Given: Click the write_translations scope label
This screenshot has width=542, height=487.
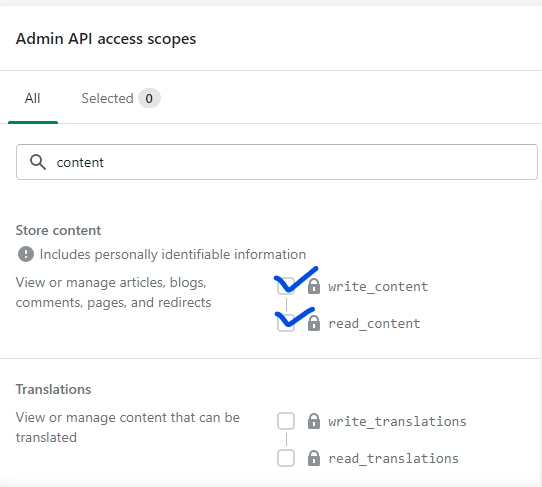Looking at the screenshot, I should 397,421.
